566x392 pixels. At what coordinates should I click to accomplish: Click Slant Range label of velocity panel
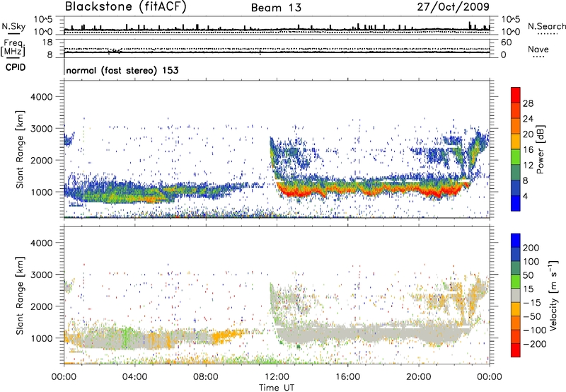coord(20,296)
